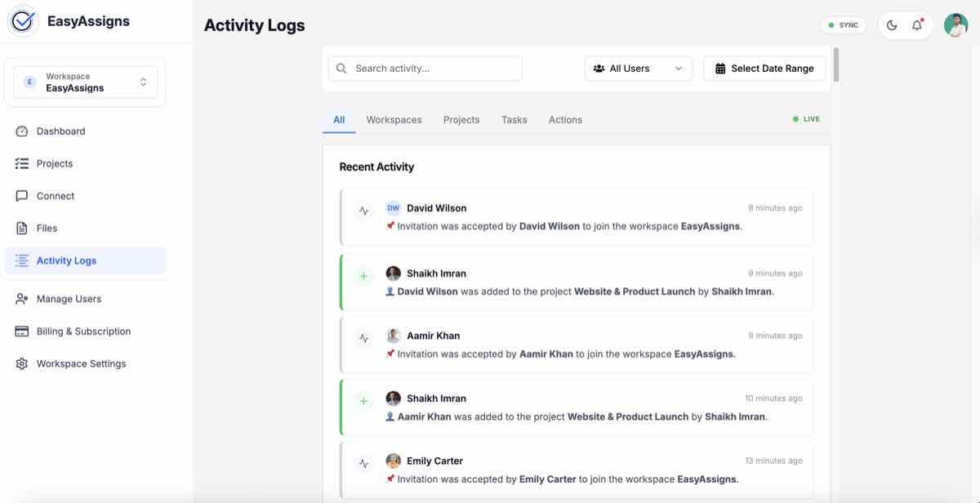Switch to the Actions tab
The width and height of the screenshot is (980, 503).
click(x=565, y=119)
